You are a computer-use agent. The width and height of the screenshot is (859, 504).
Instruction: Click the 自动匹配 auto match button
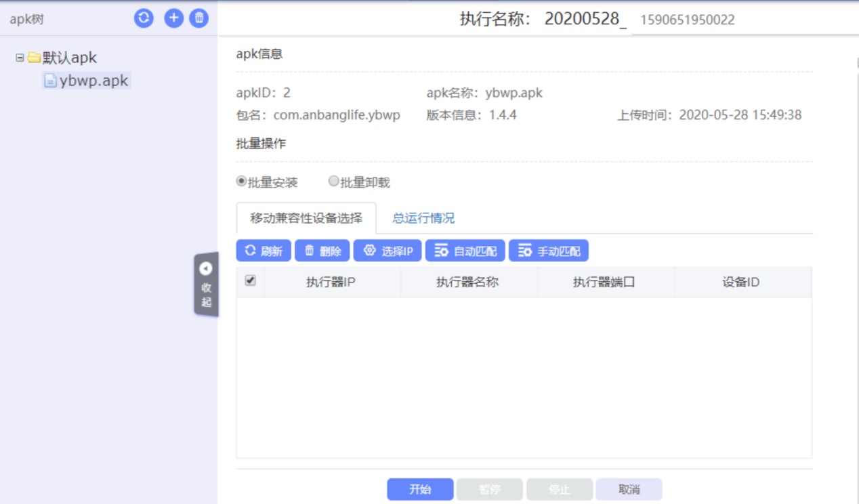coord(465,251)
